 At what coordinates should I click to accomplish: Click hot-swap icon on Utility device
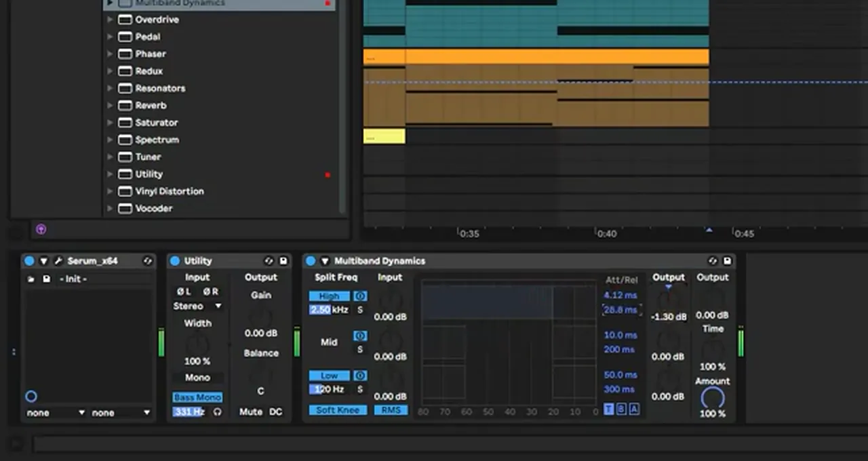point(269,261)
